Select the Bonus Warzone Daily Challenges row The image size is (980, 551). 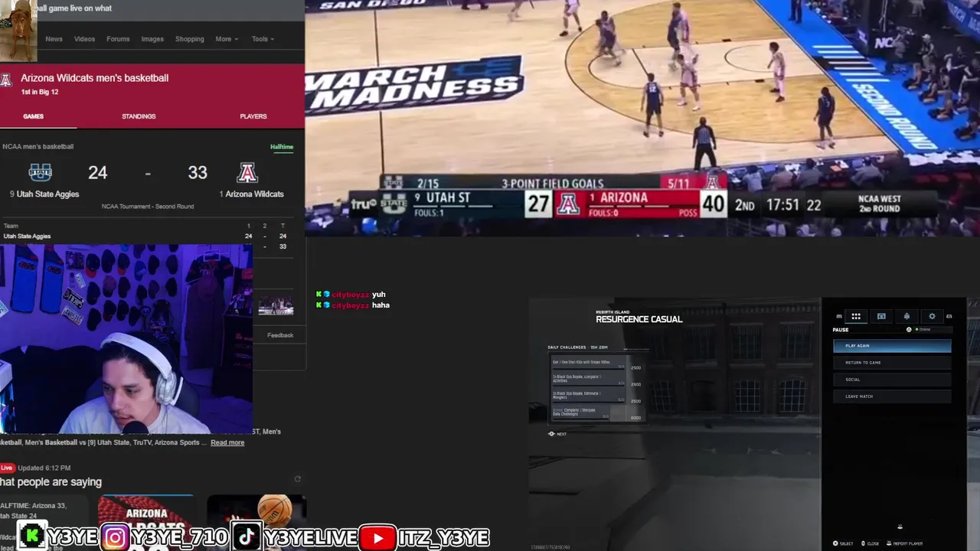[597, 413]
